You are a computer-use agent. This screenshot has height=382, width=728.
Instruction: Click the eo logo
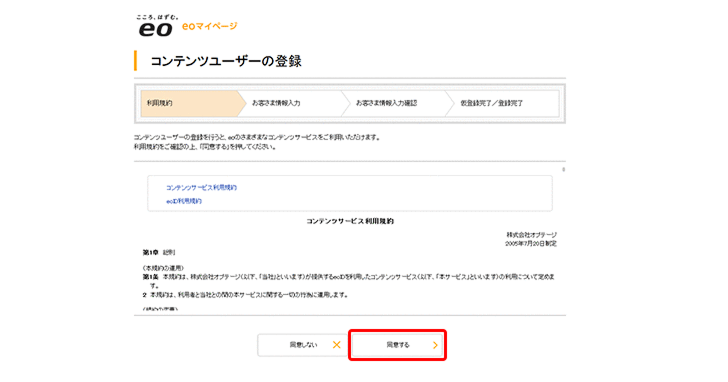coord(157,26)
